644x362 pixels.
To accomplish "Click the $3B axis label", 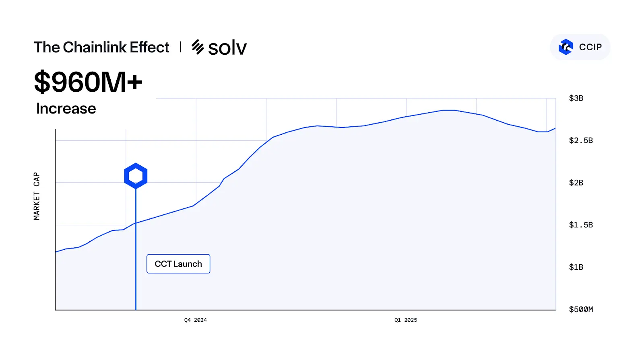I will 576,98.
